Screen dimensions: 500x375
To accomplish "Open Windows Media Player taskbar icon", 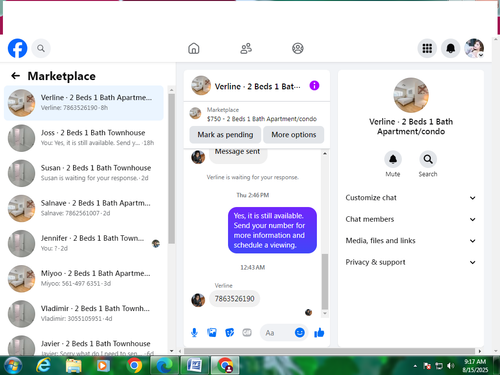I will pyautogui.click(x=103, y=366).
